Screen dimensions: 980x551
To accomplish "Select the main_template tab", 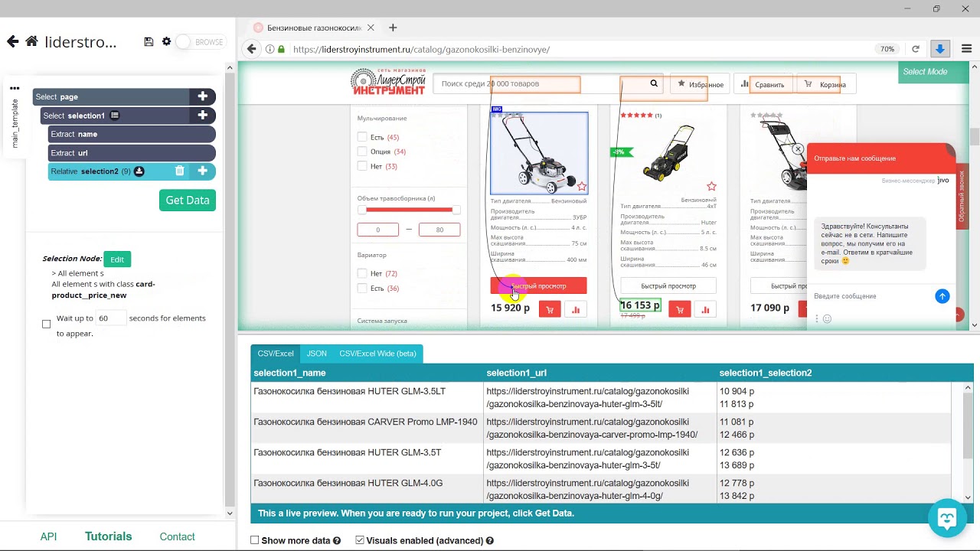I will point(15,123).
